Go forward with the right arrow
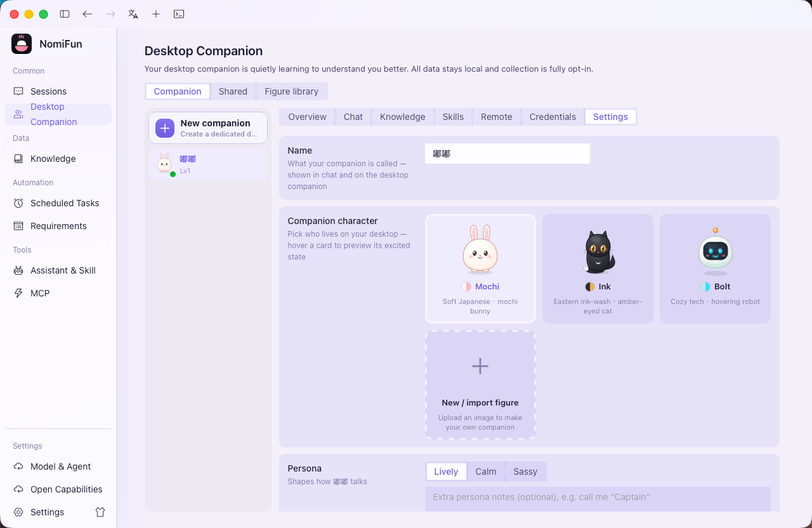The height and width of the screenshot is (528, 812). coord(110,14)
